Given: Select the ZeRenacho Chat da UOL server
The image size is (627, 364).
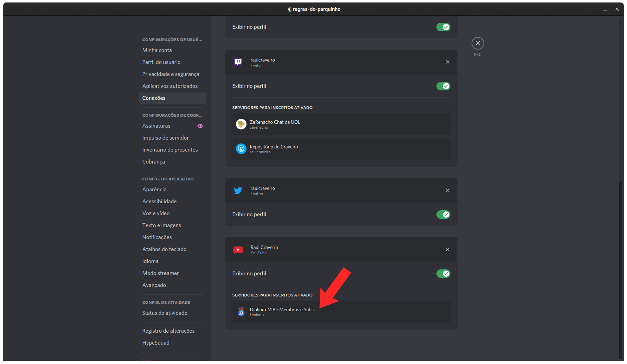Looking at the screenshot, I should tap(341, 124).
